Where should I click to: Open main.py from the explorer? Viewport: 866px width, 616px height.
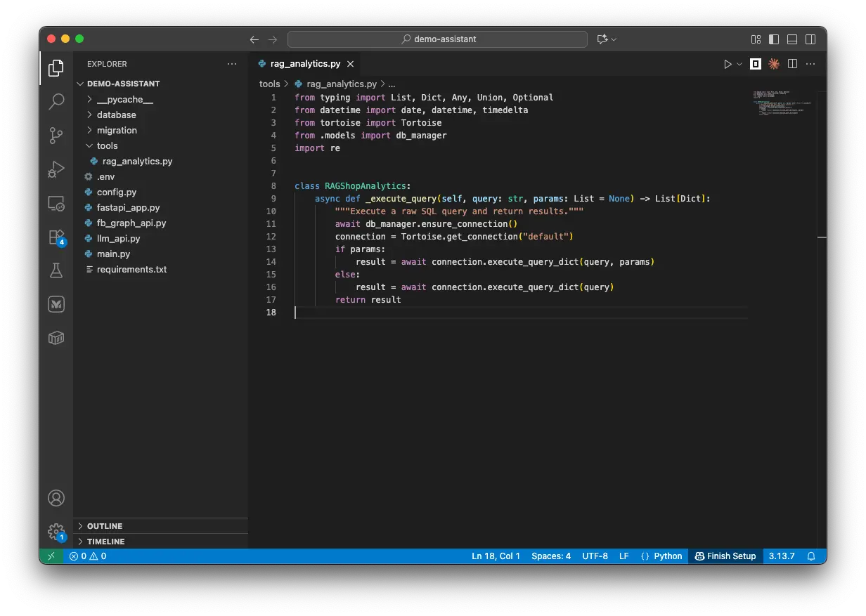point(113,254)
